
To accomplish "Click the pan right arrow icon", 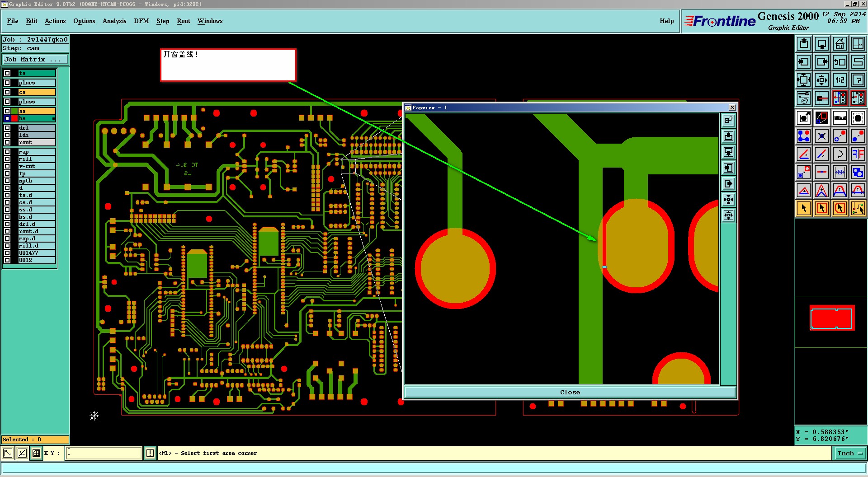I will click(822, 62).
